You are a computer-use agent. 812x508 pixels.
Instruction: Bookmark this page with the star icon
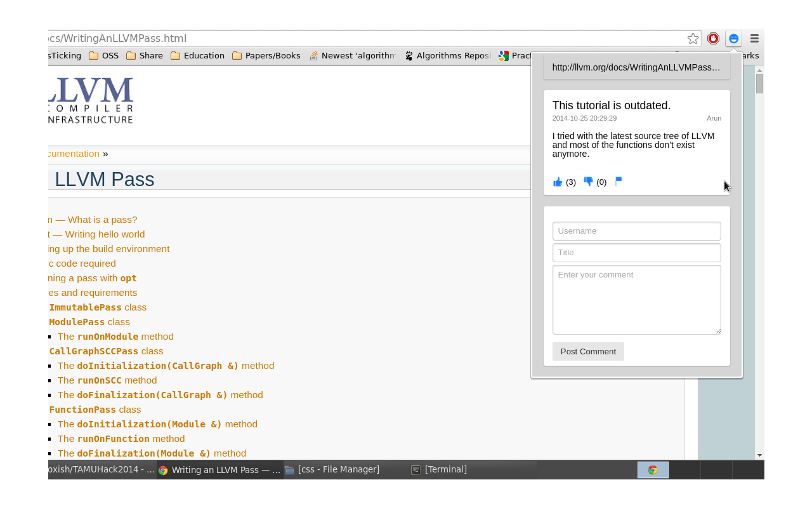693,39
